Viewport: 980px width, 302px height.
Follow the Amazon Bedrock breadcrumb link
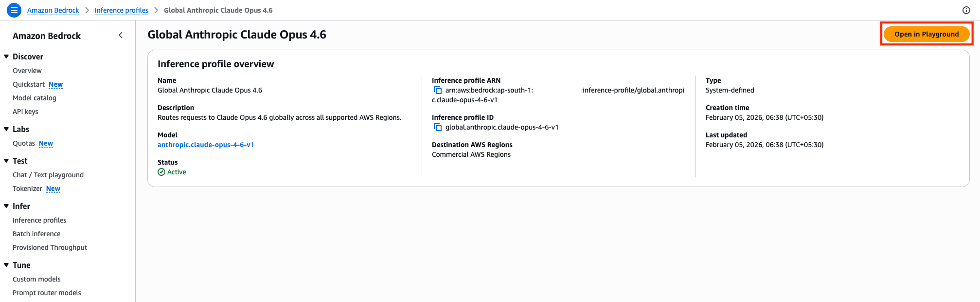click(x=53, y=10)
